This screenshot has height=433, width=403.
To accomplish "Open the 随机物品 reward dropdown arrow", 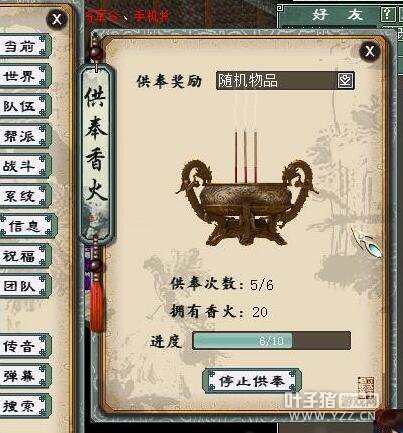I will [x=345, y=80].
